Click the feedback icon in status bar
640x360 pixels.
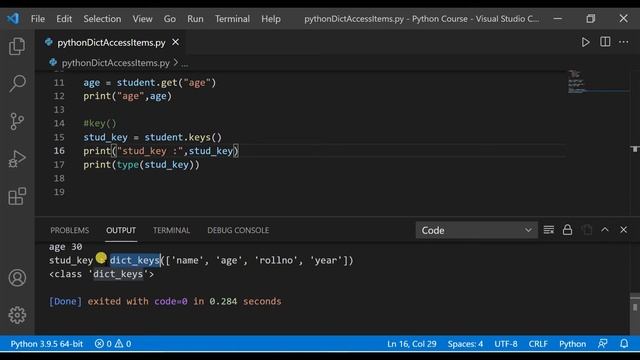[x=602, y=344]
